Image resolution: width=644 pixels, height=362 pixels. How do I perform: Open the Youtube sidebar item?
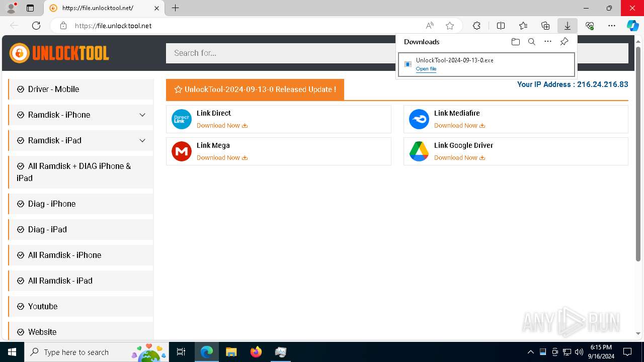pyautogui.click(x=81, y=306)
